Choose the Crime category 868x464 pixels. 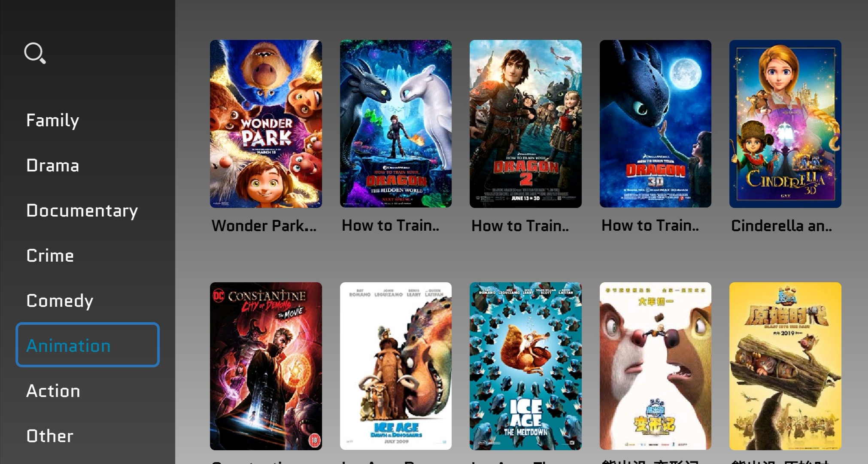[x=50, y=256]
